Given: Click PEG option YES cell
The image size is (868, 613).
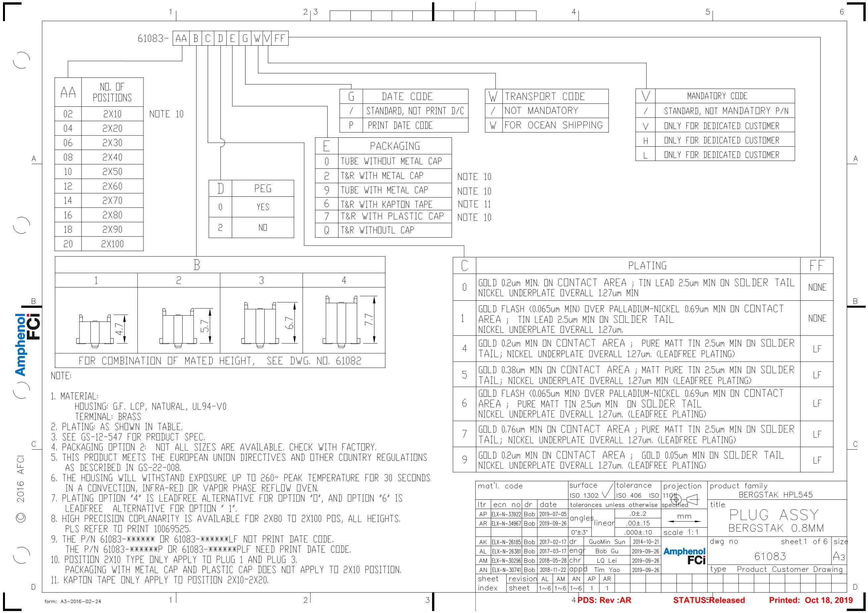Looking at the screenshot, I should click(x=263, y=207).
